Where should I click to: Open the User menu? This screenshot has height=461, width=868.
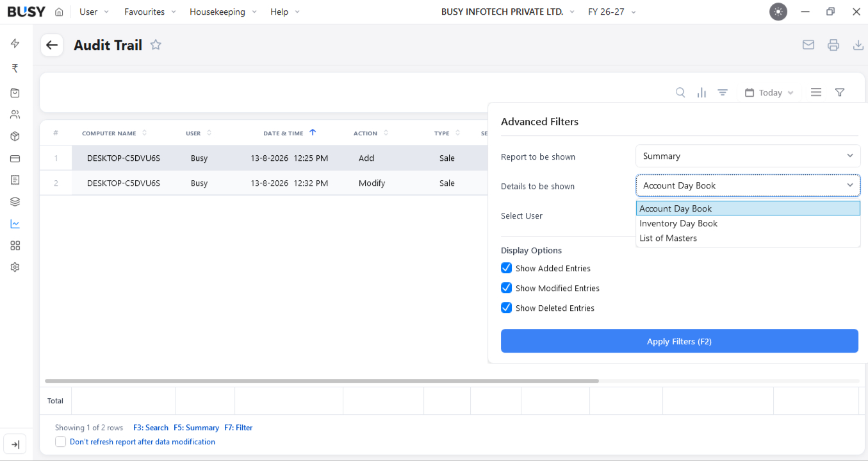point(94,12)
